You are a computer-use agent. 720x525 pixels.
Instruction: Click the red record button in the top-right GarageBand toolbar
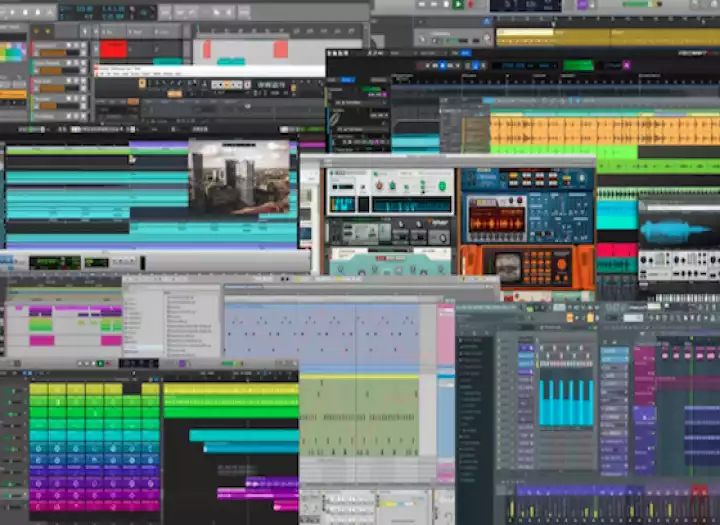click(x=470, y=4)
